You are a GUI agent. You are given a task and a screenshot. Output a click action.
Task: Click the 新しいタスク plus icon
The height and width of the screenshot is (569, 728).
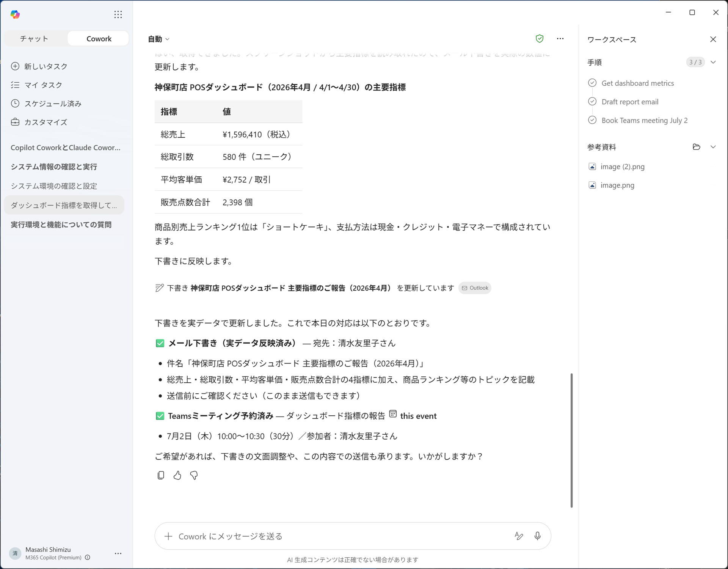click(15, 66)
